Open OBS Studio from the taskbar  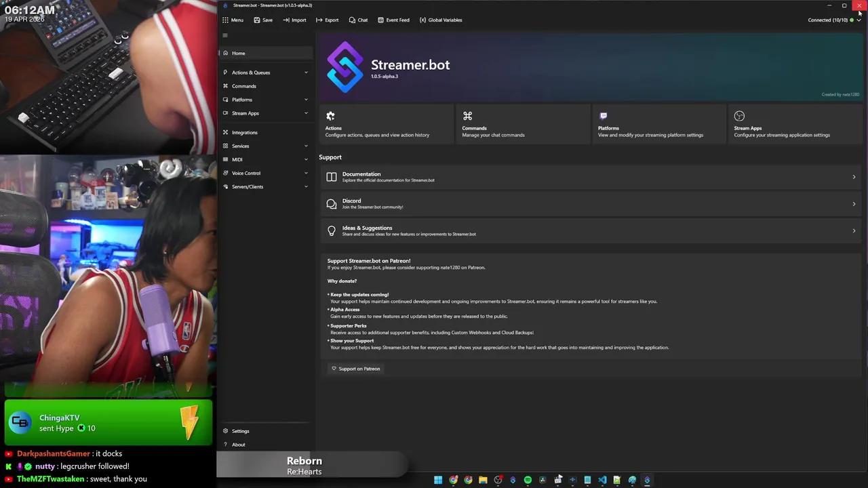click(498, 480)
